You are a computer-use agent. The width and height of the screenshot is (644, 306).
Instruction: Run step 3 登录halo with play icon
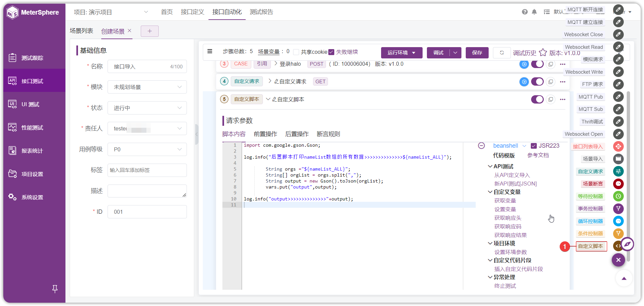pyautogui.click(x=524, y=64)
